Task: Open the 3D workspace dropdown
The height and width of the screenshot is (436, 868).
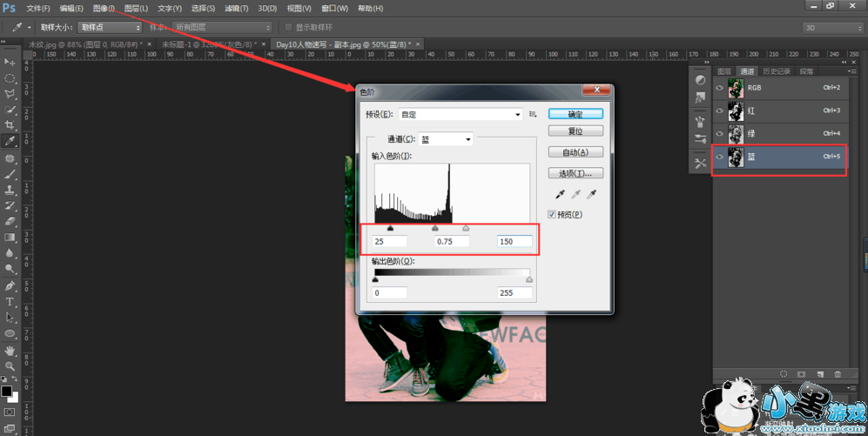Action: tap(832, 28)
